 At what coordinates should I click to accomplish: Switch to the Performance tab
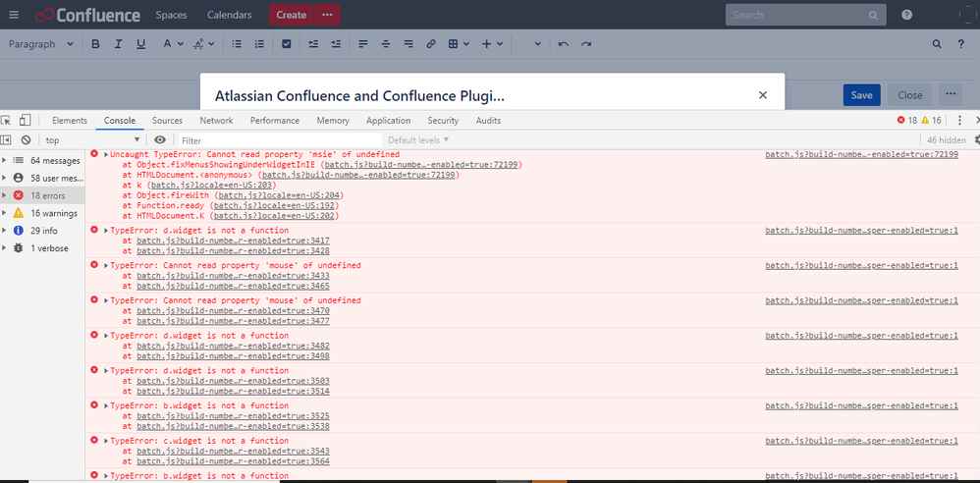(x=274, y=121)
